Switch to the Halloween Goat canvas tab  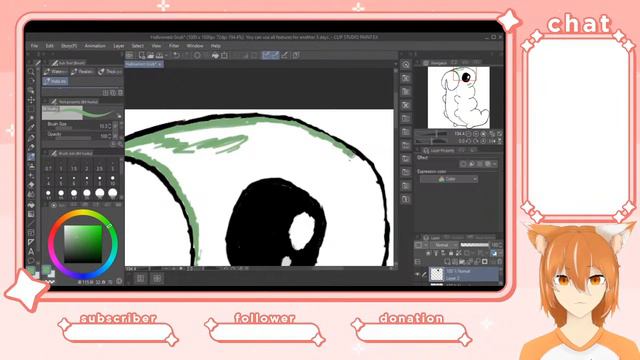(x=144, y=64)
